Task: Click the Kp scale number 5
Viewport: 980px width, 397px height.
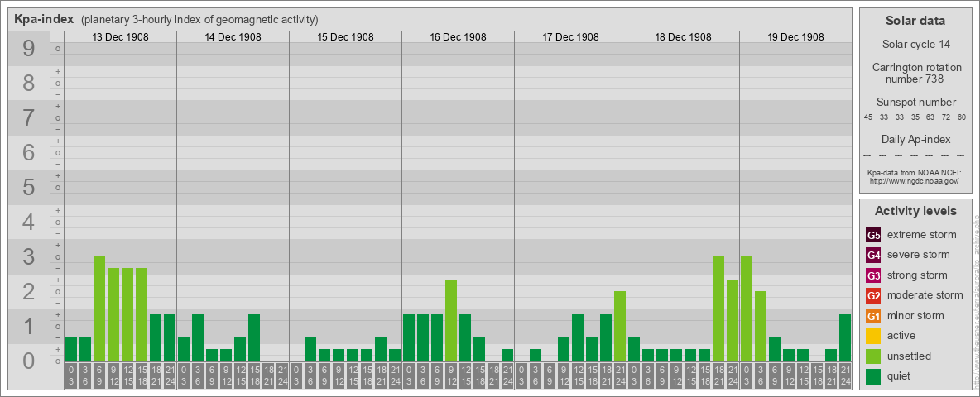Action: click(29, 187)
